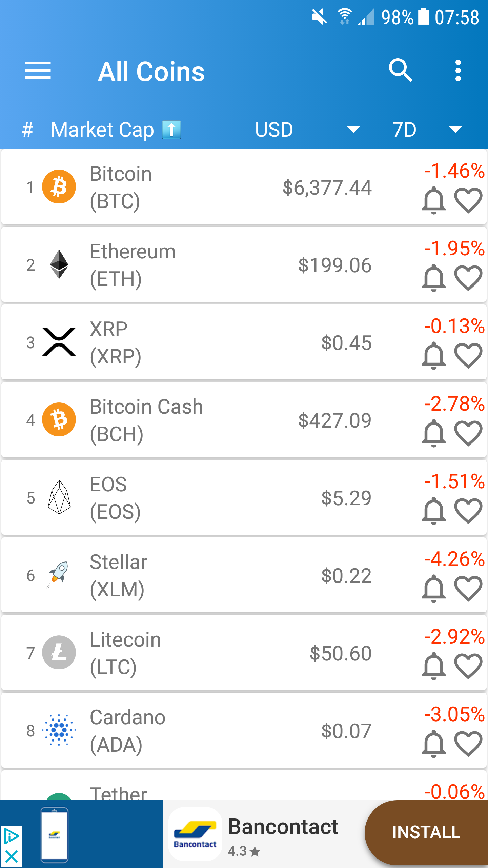Expand the USD currency dropdown
The height and width of the screenshot is (868, 488).
pyautogui.click(x=353, y=130)
